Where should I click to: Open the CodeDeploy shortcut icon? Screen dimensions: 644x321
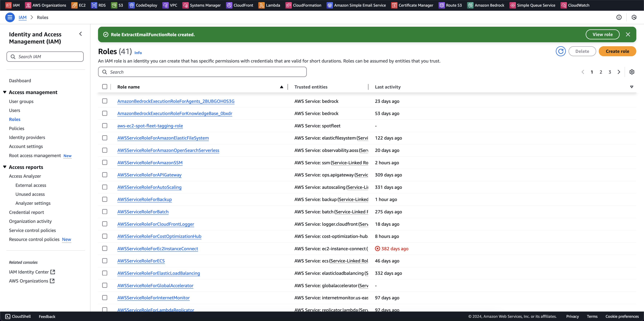pyautogui.click(x=131, y=5)
